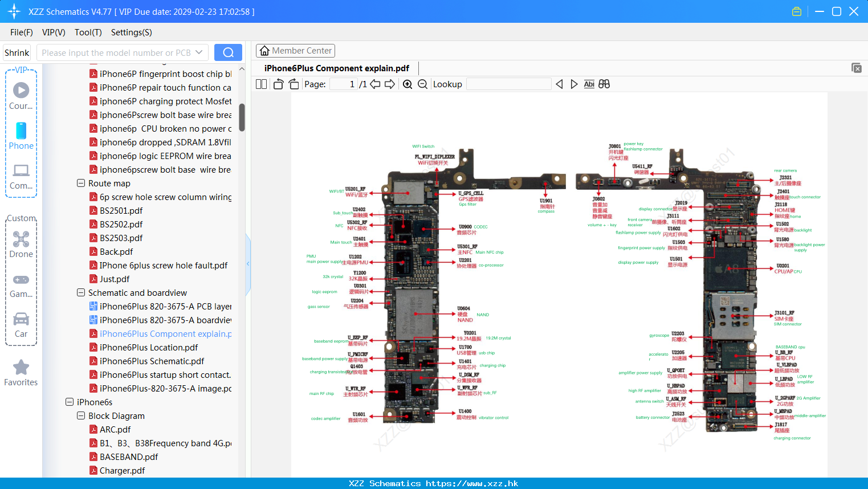Screen dimensions: 868x489
Task: Open iphone6P charging protect Mosfet file
Action: point(160,101)
